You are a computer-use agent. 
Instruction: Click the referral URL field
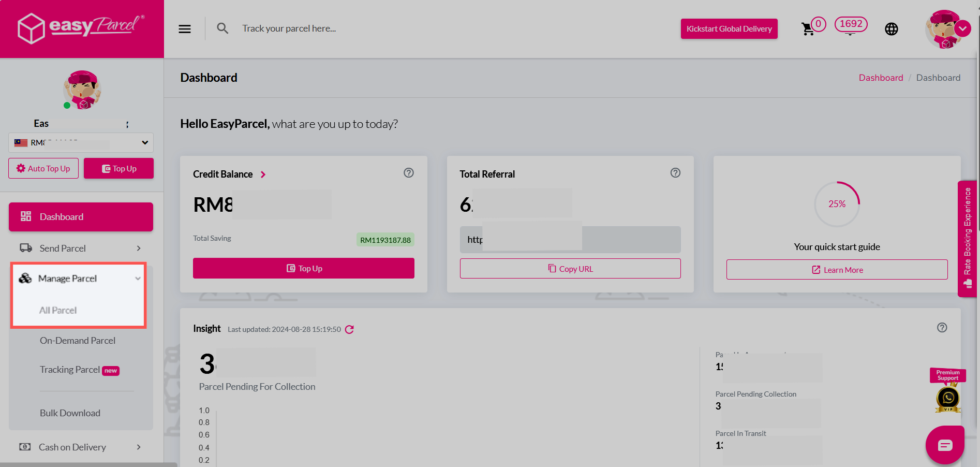(x=570, y=240)
